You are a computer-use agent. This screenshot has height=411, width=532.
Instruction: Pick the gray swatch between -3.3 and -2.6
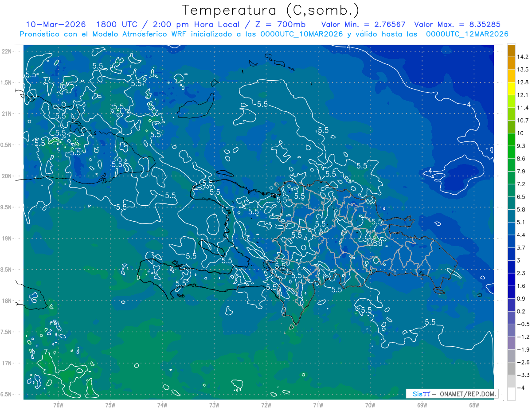tap(511, 369)
